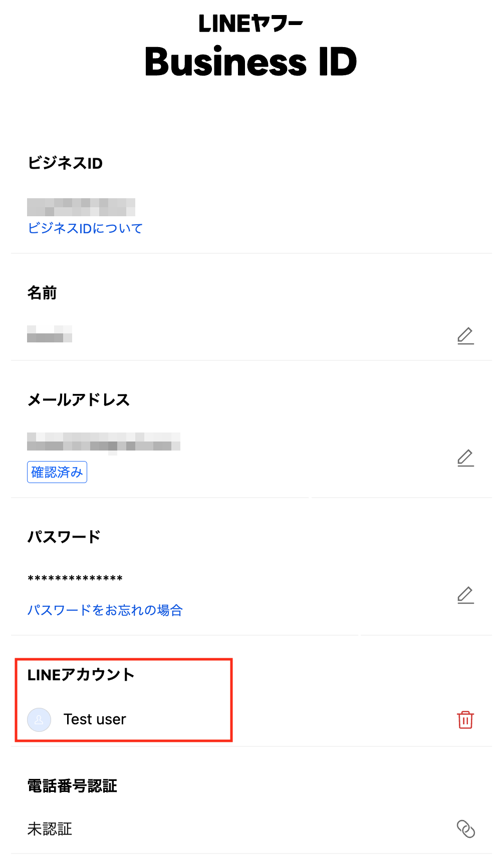Click the blurred email address value

(x=104, y=443)
